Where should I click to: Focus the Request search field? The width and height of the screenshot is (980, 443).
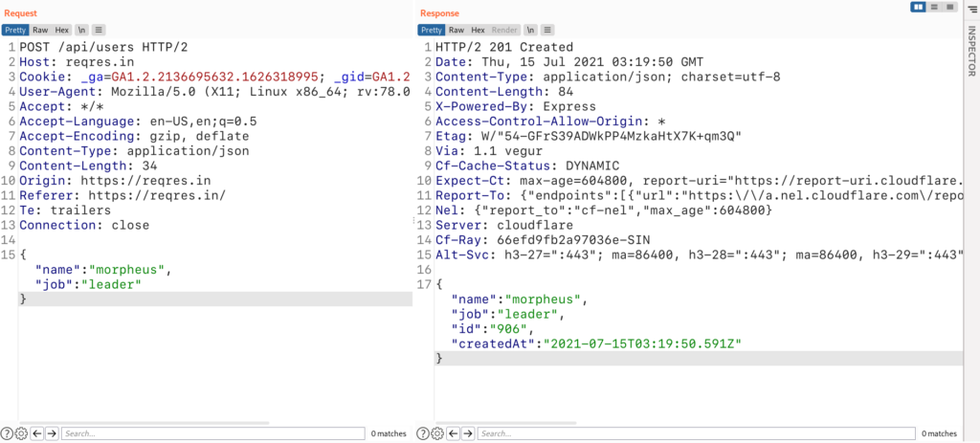213,433
